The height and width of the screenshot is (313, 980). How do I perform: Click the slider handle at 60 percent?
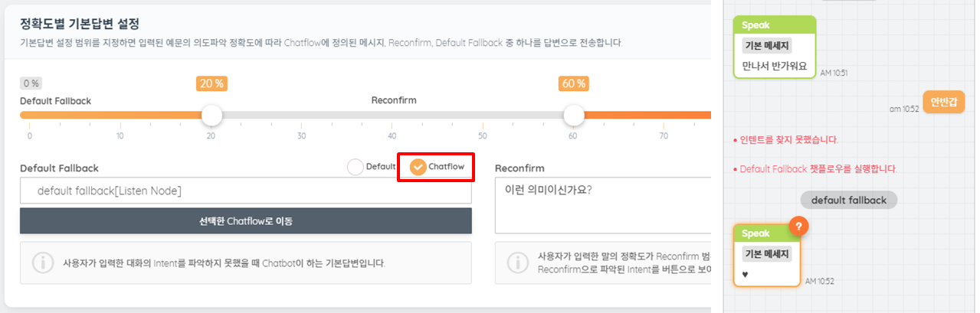(573, 115)
